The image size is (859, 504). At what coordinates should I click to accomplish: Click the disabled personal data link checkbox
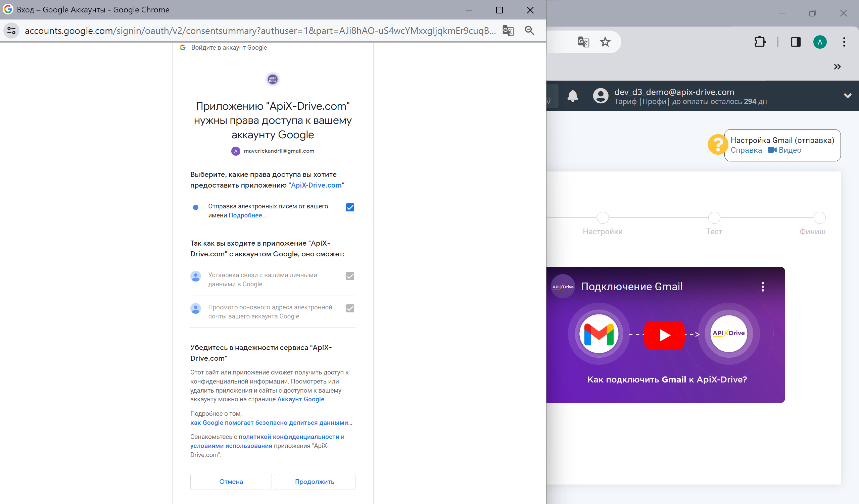(350, 276)
